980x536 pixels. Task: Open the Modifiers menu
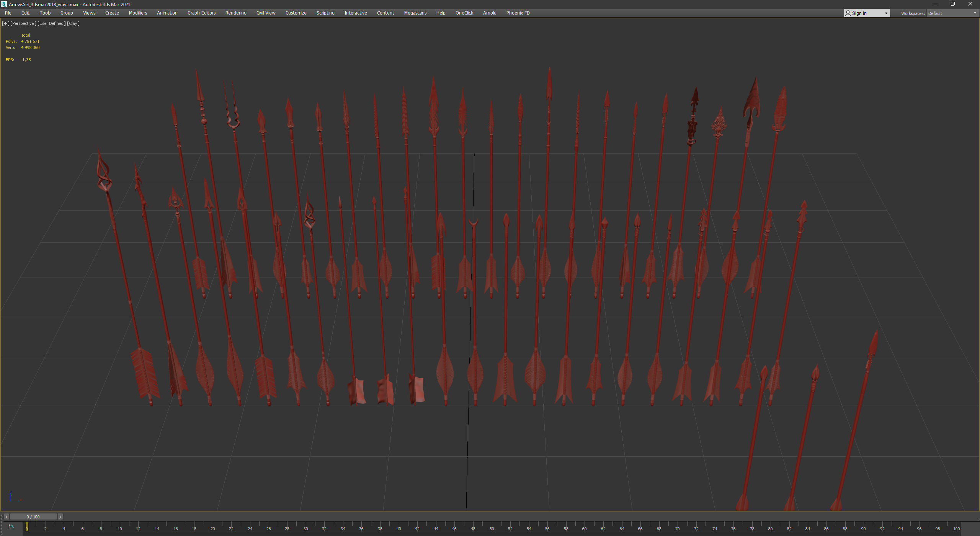click(x=138, y=13)
